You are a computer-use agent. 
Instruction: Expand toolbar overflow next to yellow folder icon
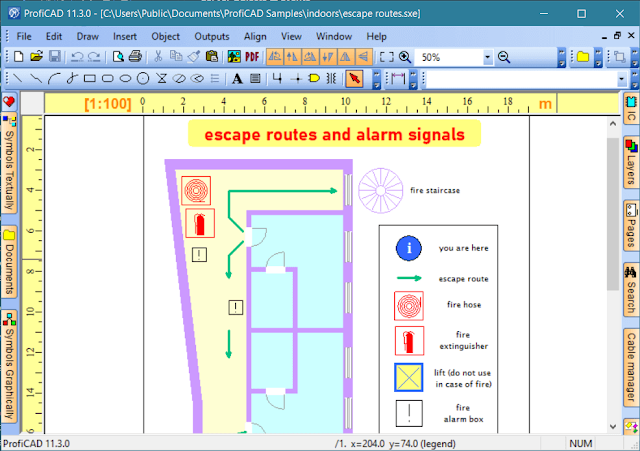598,57
